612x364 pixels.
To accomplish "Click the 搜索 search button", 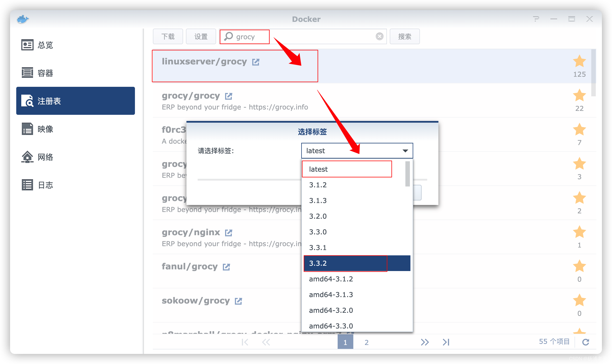I will [405, 36].
